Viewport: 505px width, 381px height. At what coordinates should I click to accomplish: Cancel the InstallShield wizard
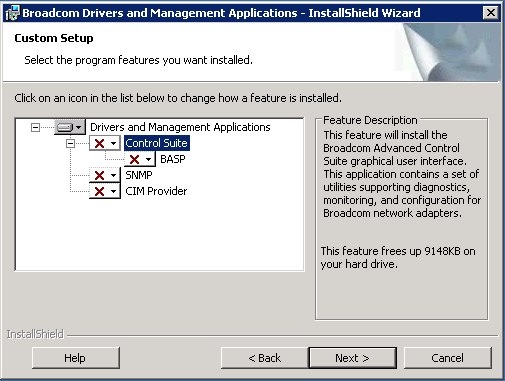pos(448,358)
